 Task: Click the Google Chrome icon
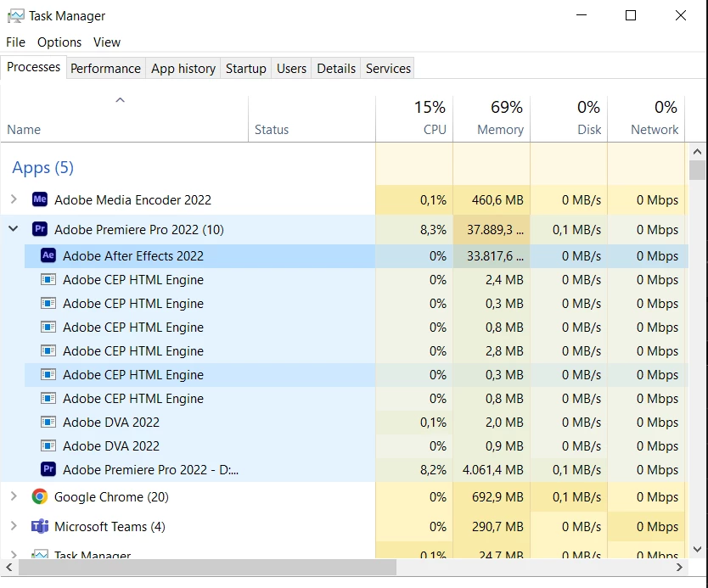(x=40, y=496)
